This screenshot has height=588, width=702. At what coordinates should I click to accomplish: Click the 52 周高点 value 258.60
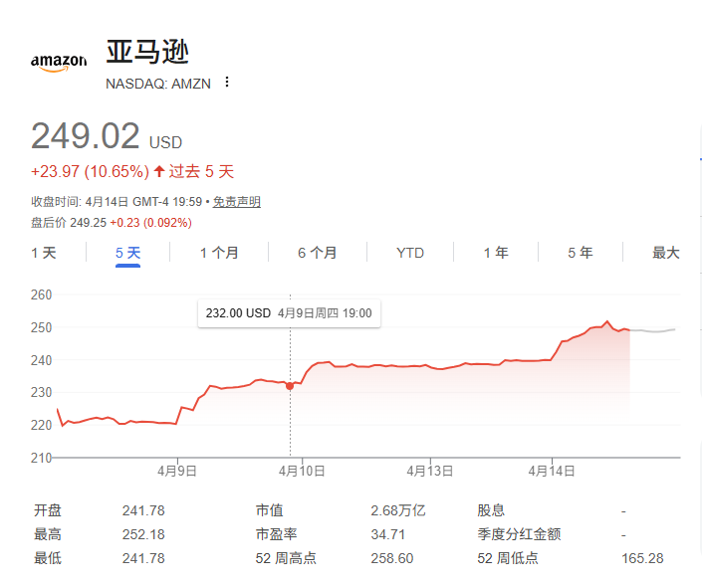(391, 558)
